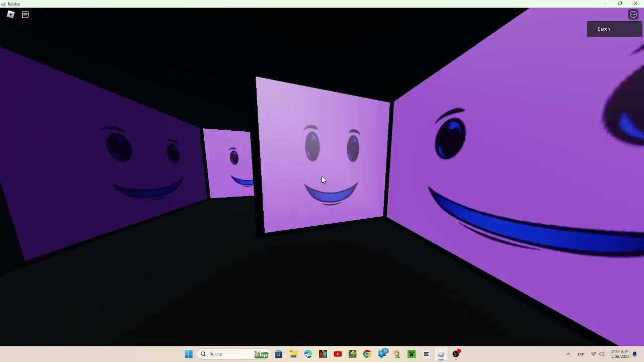Launch Google Chrome from the taskbar
The width and height of the screenshot is (644, 362).
click(367, 354)
